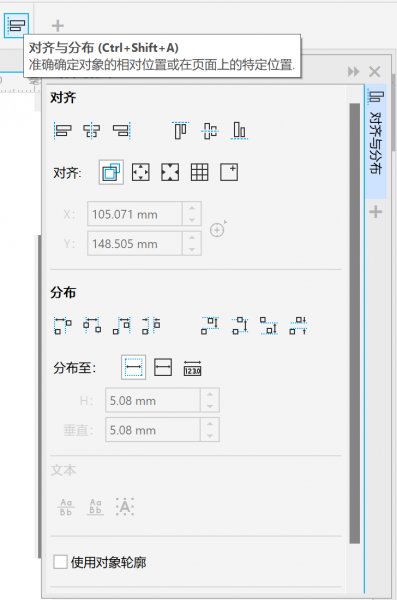Click Distribute Space Horizontally icon

point(151,326)
